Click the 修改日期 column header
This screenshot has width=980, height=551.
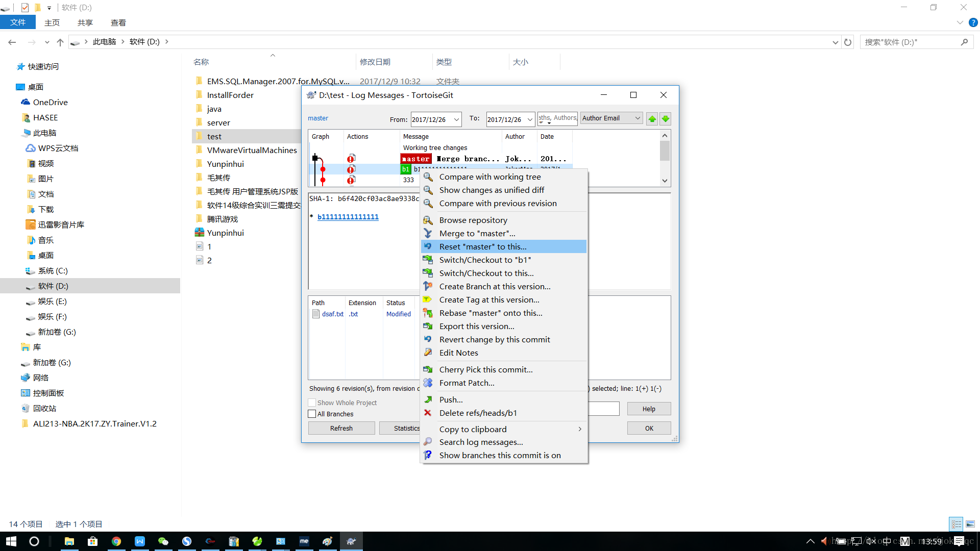375,62
